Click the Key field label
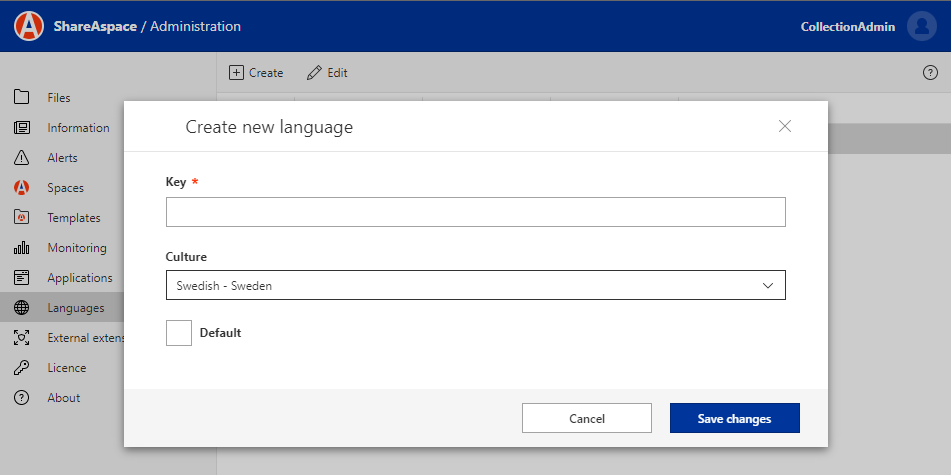 (176, 182)
